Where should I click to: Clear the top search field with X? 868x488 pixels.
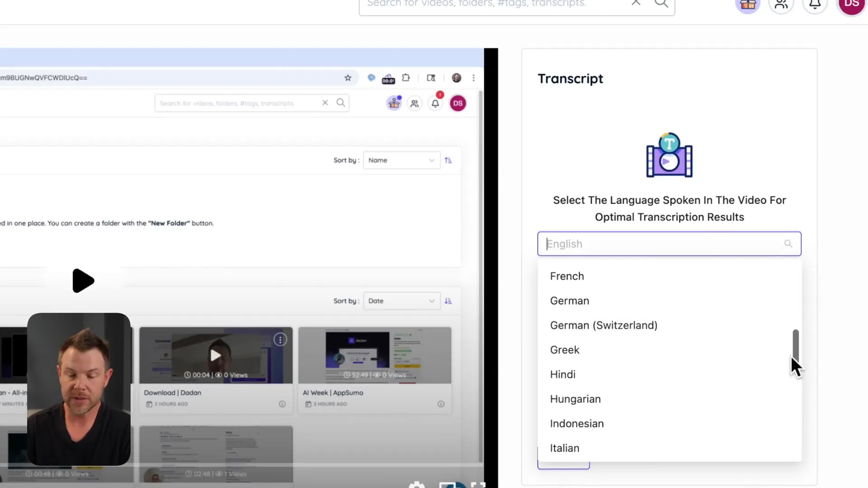coord(636,3)
